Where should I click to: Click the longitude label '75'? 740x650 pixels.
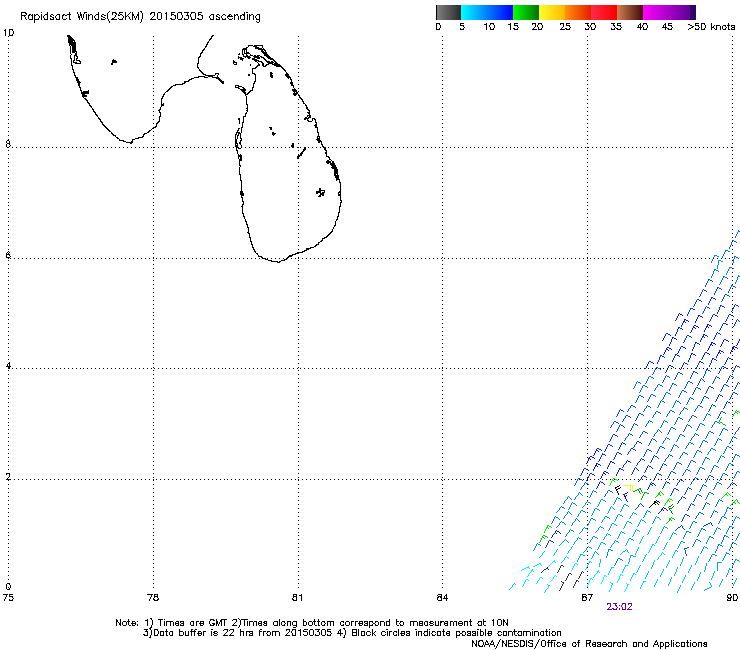pyautogui.click(x=8, y=598)
